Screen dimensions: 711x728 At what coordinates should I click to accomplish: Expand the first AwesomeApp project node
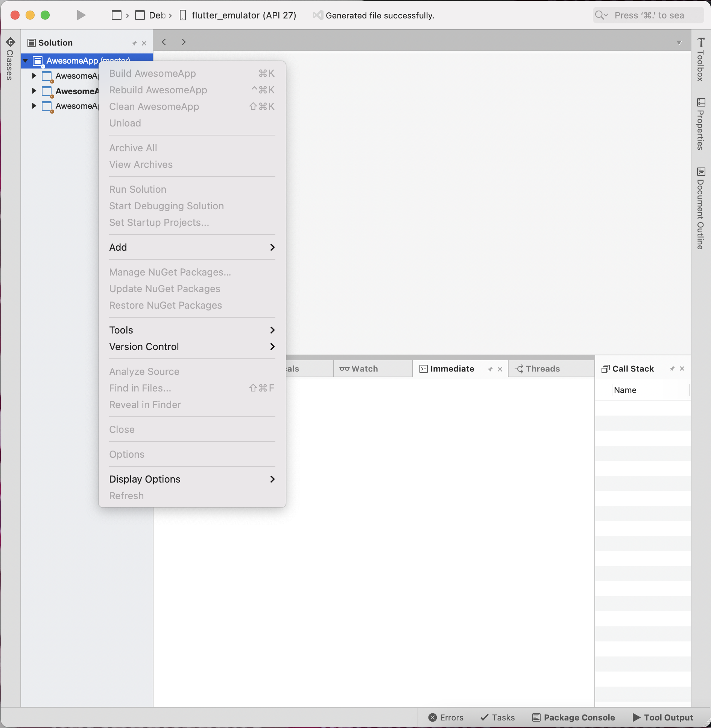click(x=34, y=76)
